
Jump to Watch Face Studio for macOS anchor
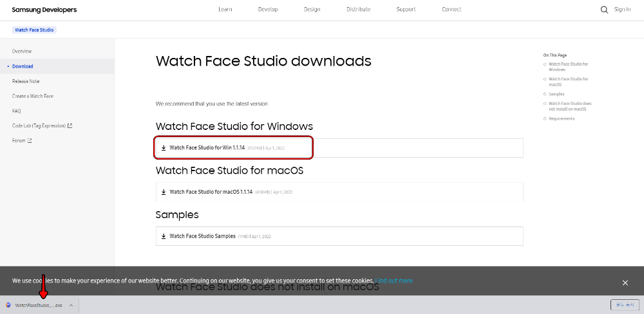coord(569,82)
